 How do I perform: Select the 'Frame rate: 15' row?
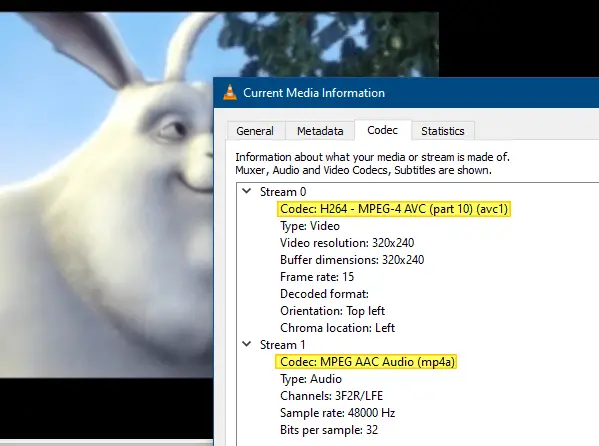[317, 277]
